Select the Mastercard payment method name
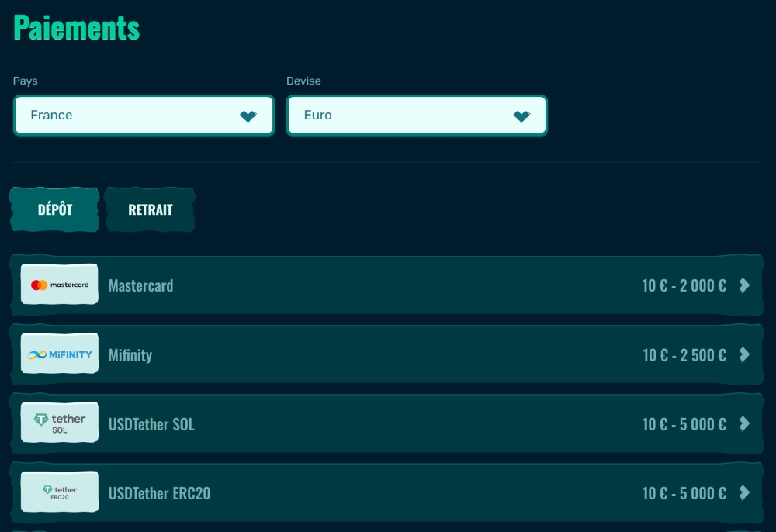776x532 pixels. point(141,285)
